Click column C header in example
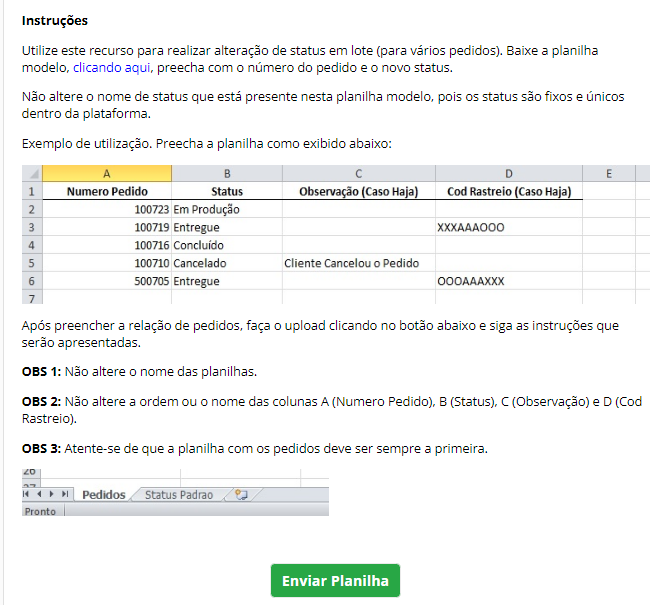 [358, 174]
